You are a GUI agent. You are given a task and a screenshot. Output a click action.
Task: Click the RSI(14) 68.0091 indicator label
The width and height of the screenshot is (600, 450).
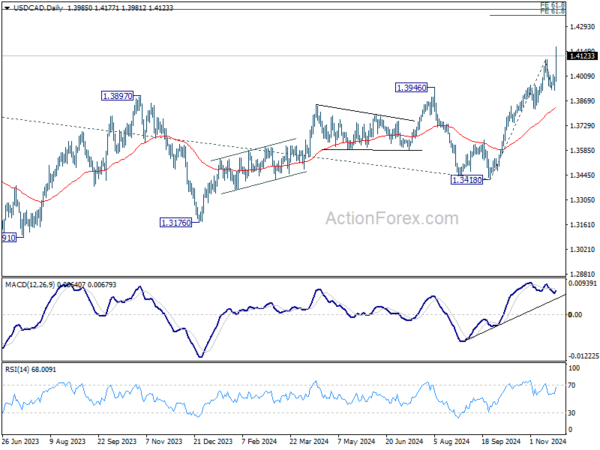click(x=30, y=370)
